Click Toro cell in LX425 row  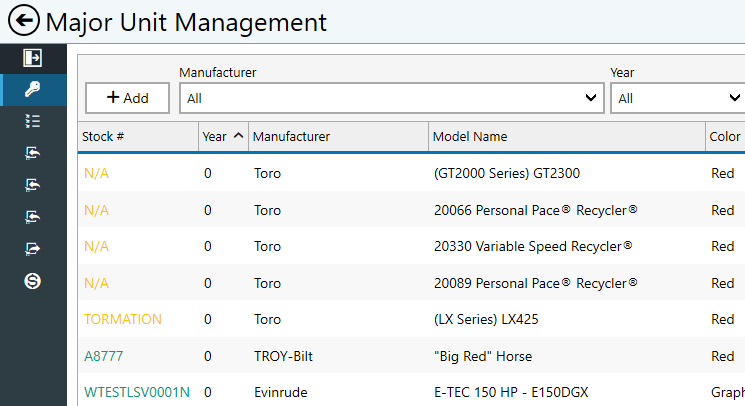(267, 319)
